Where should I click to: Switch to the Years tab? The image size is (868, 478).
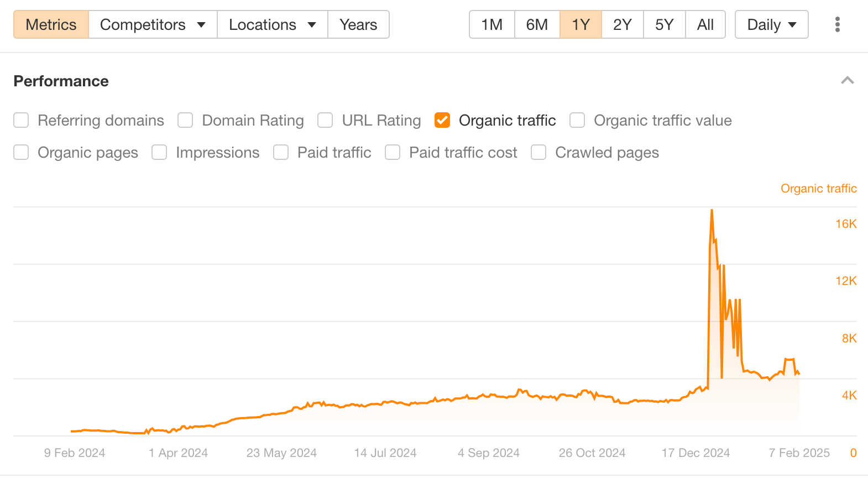click(358, 24)
